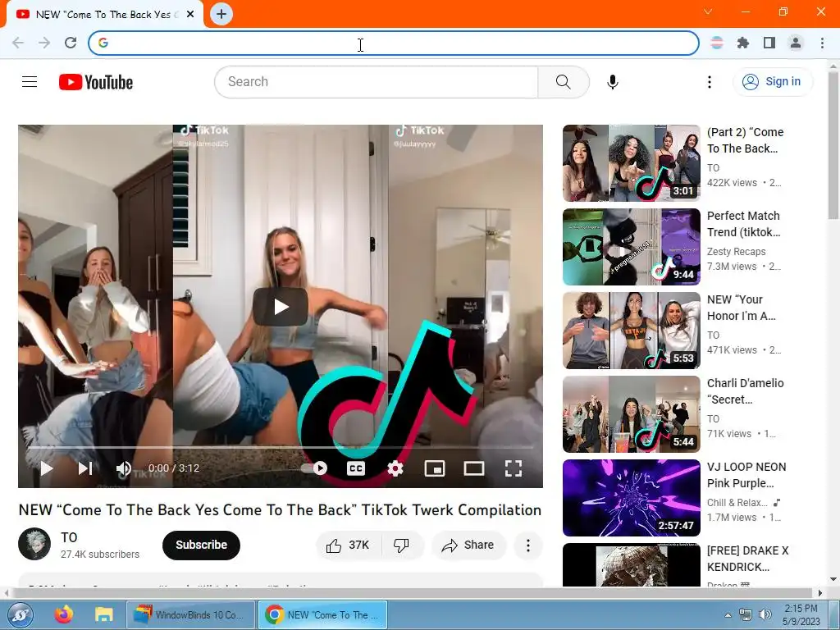This screenshot has width=840, height=630.
Task: Enter full screen mode
Action: (x=514, y=468)
